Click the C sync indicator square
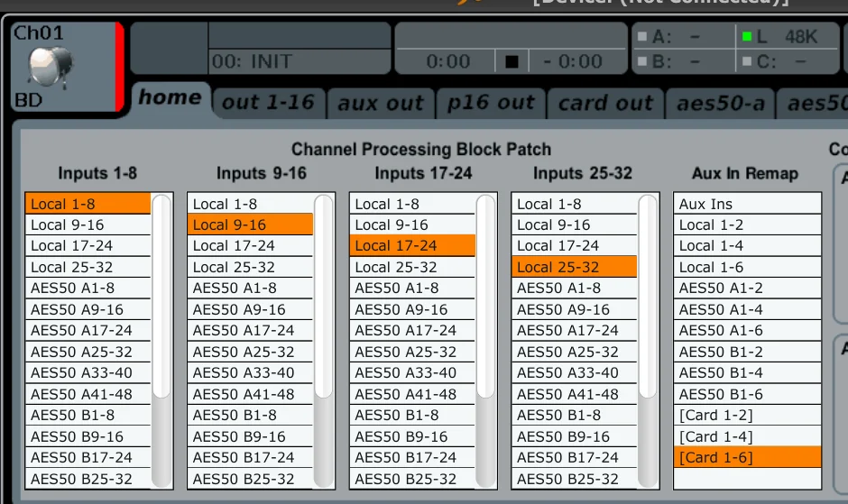 point(747,61)
